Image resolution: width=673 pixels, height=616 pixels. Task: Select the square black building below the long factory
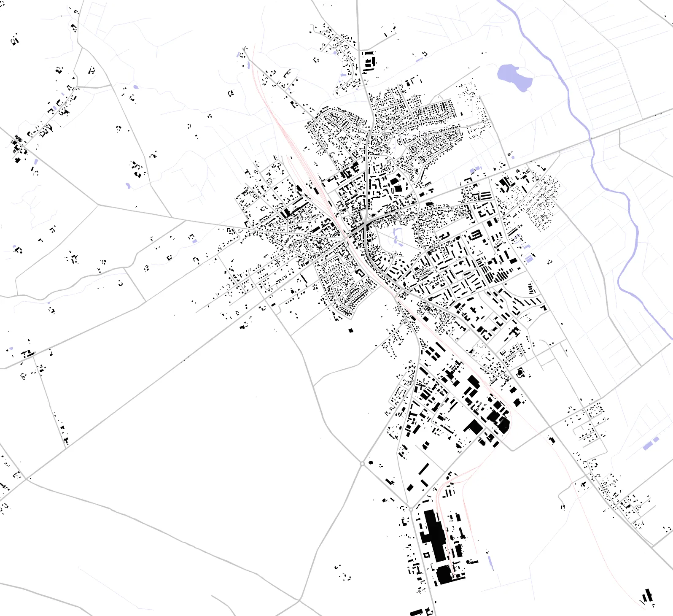coord(443,575)
